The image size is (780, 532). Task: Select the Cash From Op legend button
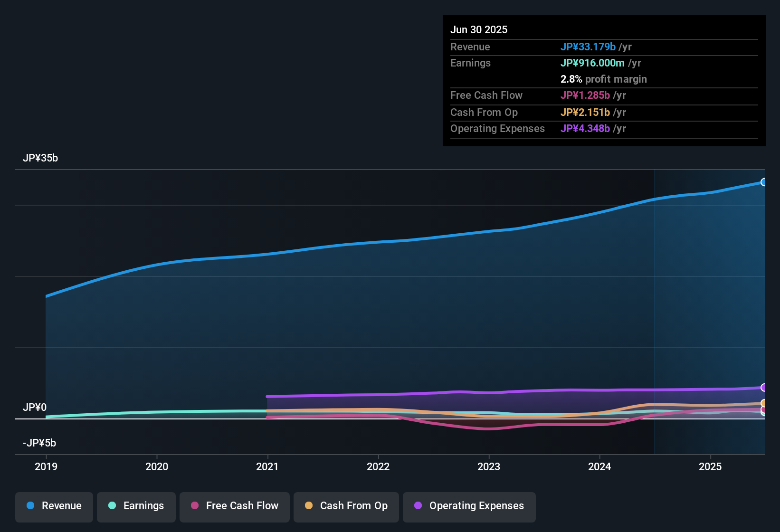[346, 506]
